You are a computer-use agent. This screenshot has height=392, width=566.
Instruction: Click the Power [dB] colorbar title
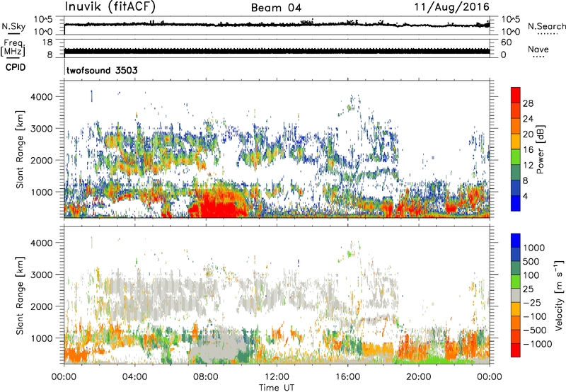(x=540, y=149)
